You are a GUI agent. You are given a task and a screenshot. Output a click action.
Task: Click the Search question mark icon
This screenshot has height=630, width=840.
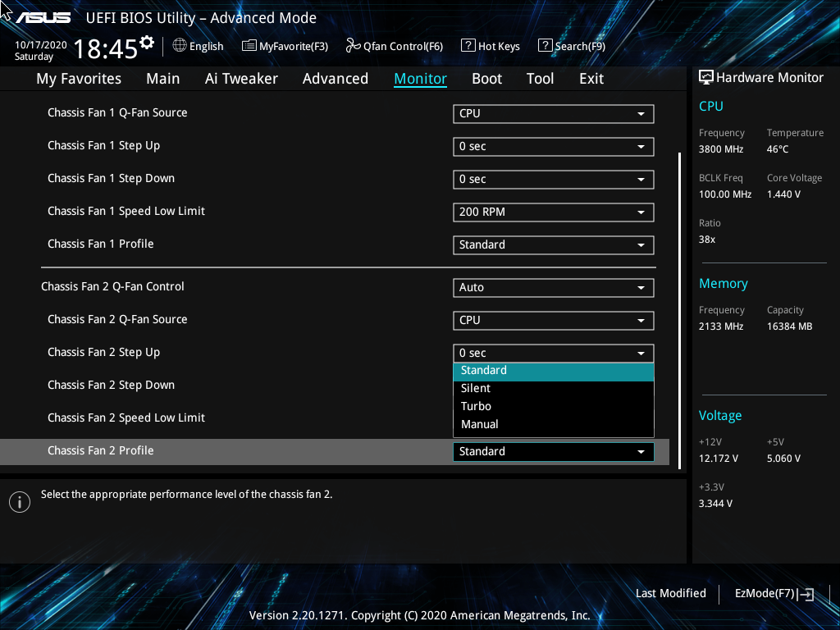pyautogui.click(x=545, y=46)
